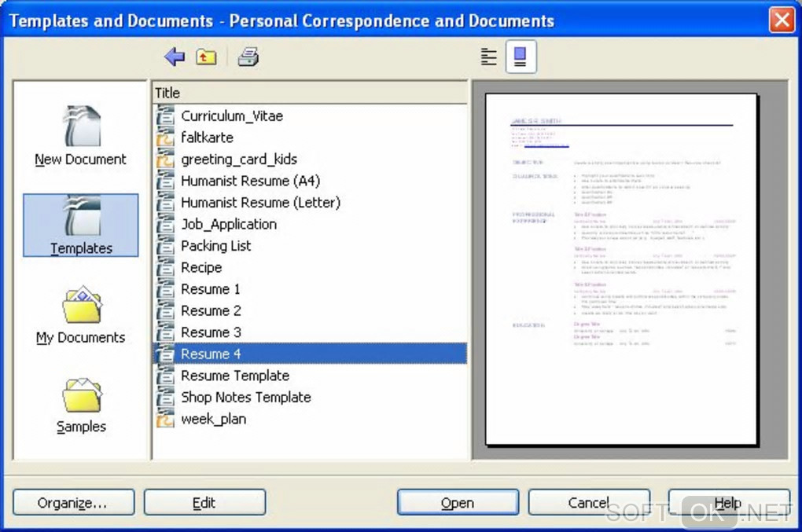This screenshot has width=802, height=532.
Task: Toggle the Preview view icon
Action: [x=521, y=57]
